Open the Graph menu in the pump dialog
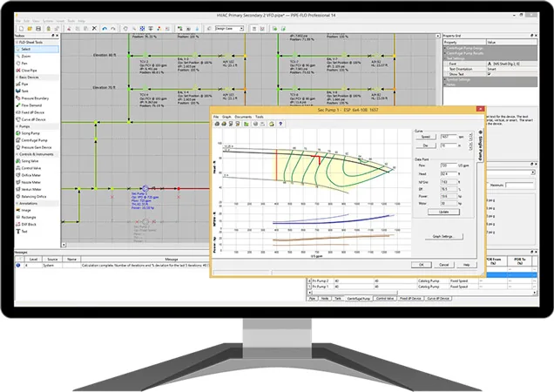 226,117
